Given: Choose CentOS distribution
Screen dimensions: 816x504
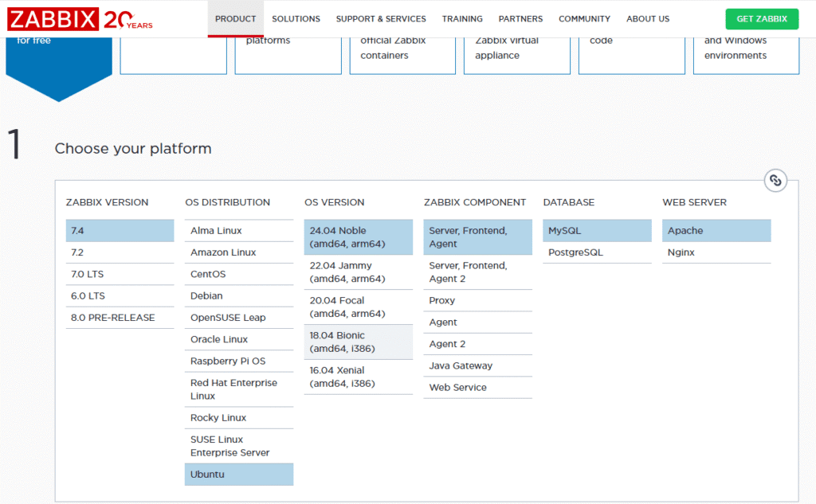Looking at the screenshot, I should pos(239,274).
